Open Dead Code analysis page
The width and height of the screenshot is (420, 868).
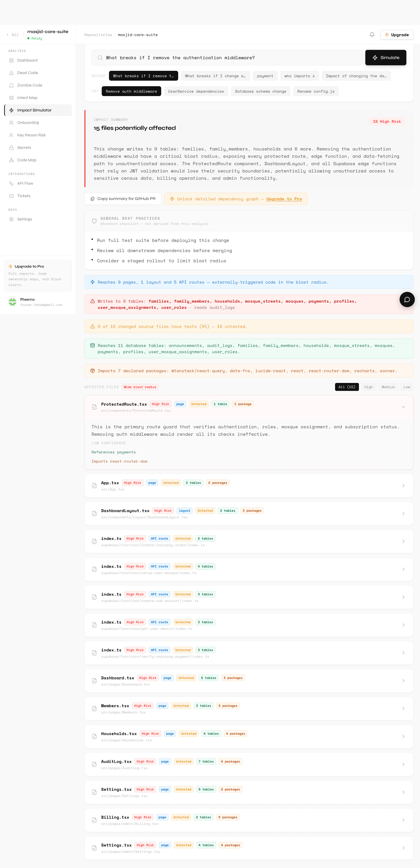tap(38, 73)
